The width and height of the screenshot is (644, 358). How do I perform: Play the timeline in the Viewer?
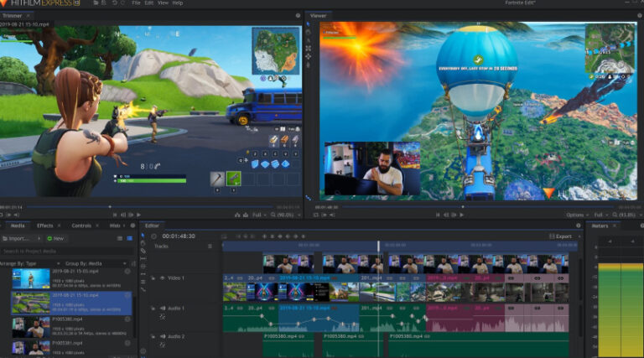pyautogui.click(x=462, y=215)
